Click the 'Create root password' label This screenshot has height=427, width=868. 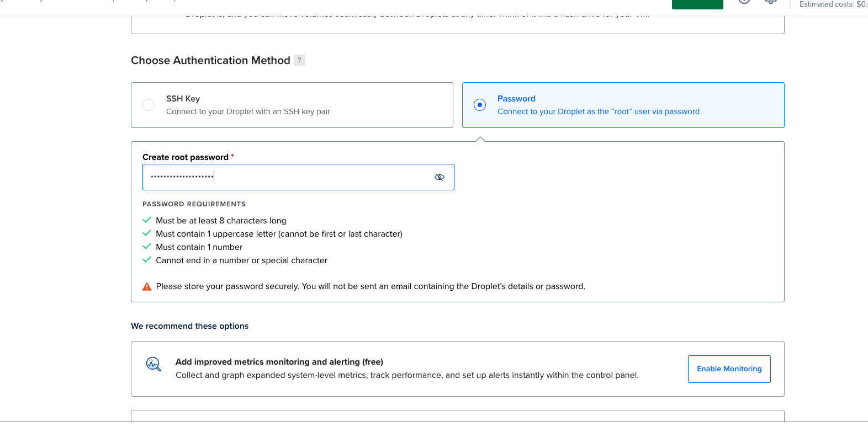tap(186, 157)
